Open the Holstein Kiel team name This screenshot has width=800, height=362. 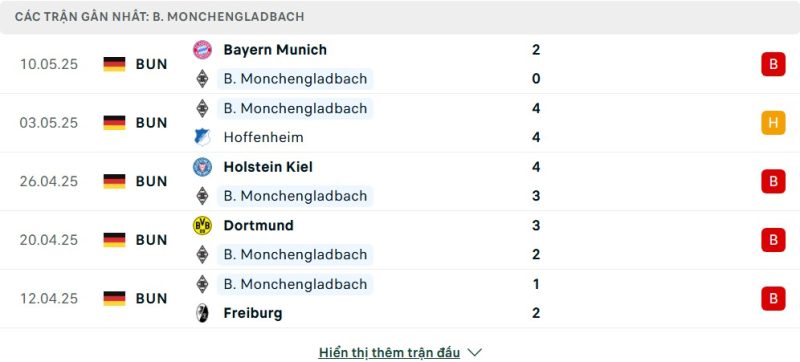[268, 167]
